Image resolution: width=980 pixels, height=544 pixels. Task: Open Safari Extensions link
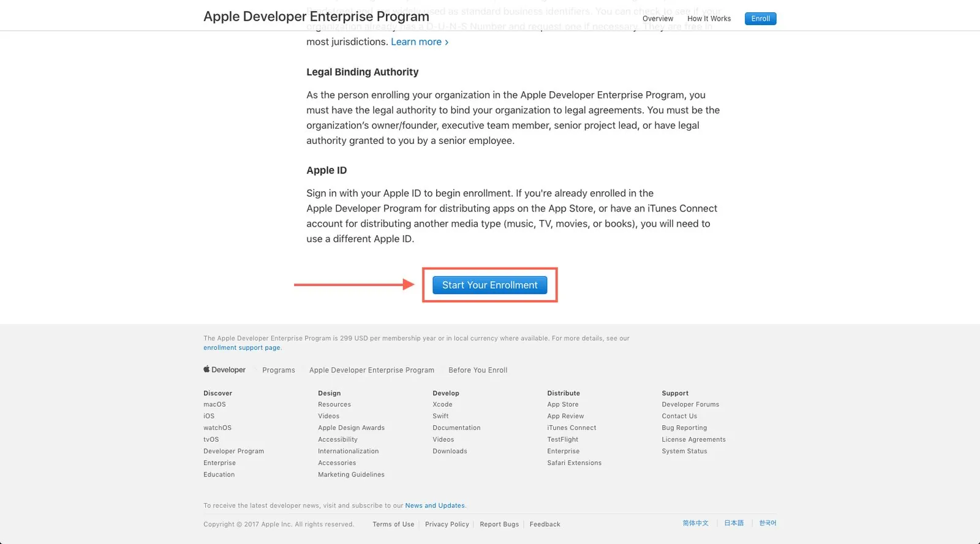574,463
